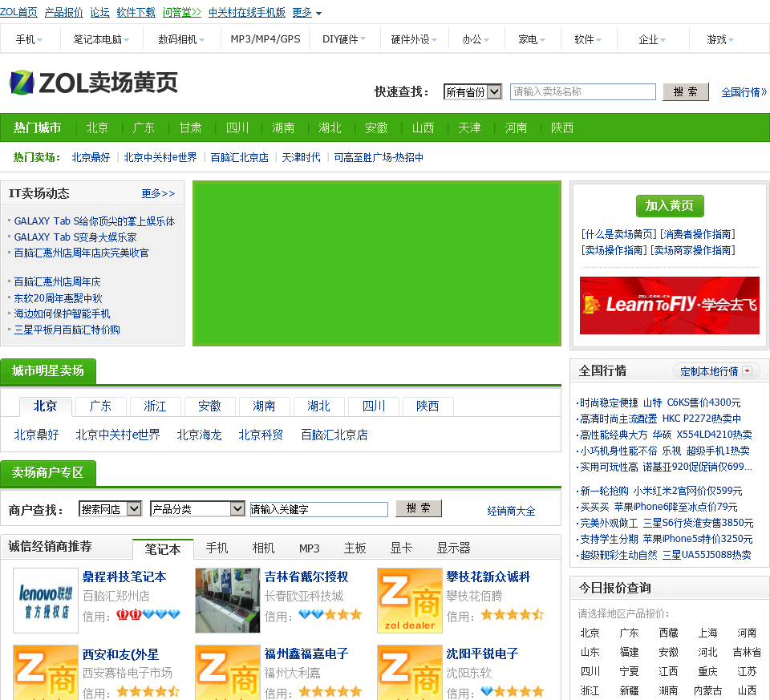770x700 pixels.
Task: Select 上海 in 今日报价查询 regions
Action: tap(707, 633)
